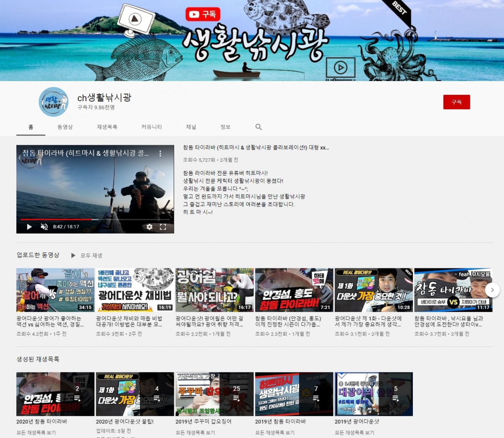Image resolution: width=504 pixels, height=438 pixels.
Task: Open the video player settings gear
Action: click(x=150, y=227)
